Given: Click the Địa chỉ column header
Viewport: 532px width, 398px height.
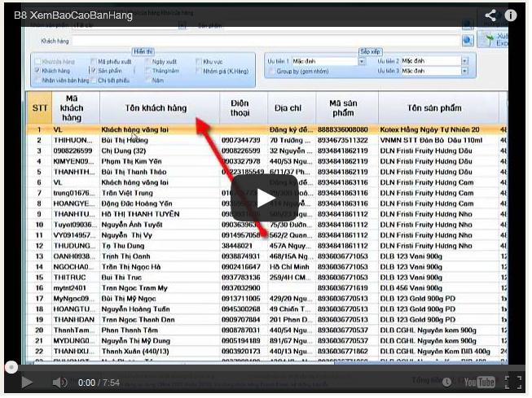Looking at the screenshot, I should click(292, 108).
